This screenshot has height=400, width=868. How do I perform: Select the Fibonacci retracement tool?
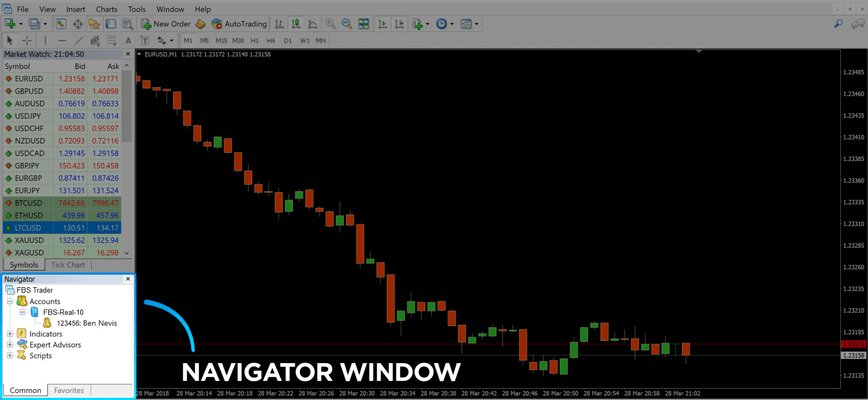112,41
